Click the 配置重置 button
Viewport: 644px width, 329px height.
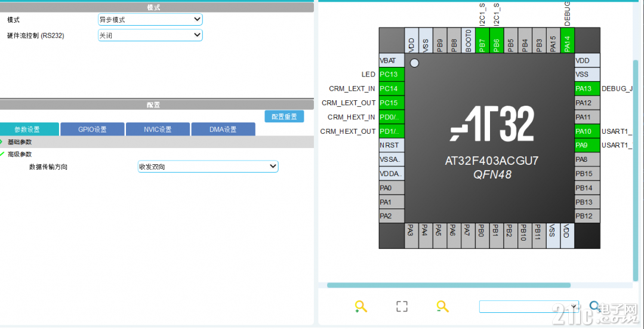284,116
